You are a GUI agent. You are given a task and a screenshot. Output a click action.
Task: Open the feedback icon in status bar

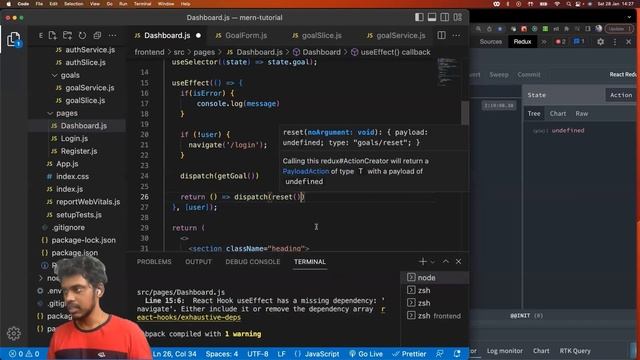(440, 354)
